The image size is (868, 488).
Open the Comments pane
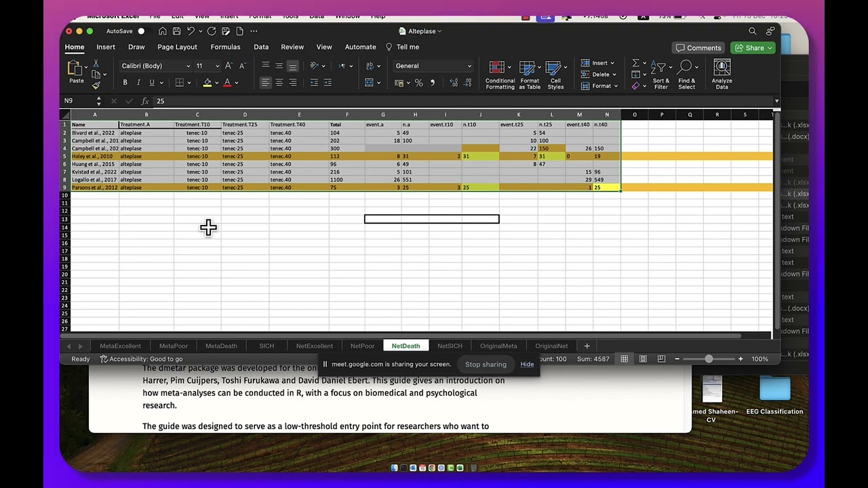(x=698, y=48)
